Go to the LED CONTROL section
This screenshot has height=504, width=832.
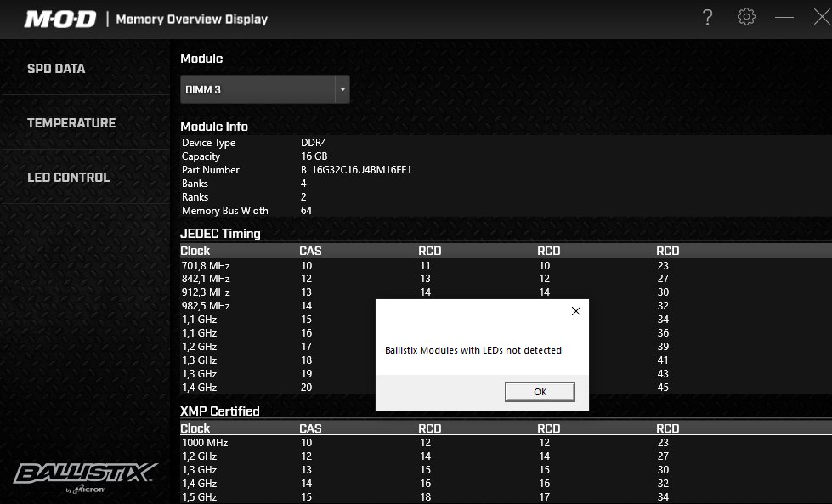coord(69,178)
